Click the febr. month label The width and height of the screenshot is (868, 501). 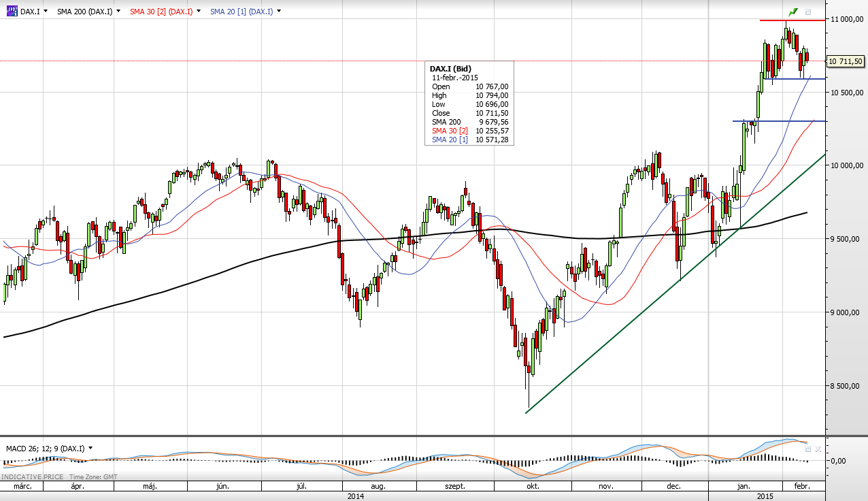pos(801,487)
